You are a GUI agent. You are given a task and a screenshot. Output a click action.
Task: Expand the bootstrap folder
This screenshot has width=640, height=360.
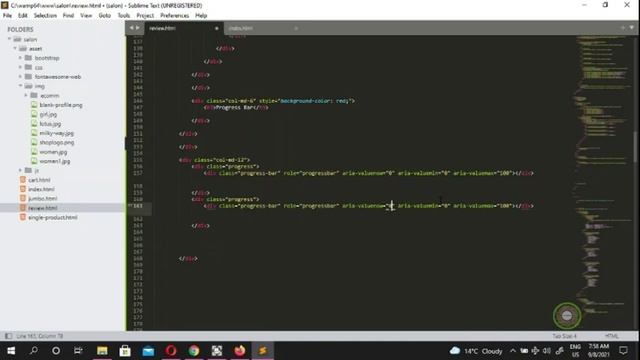[20, 58]
